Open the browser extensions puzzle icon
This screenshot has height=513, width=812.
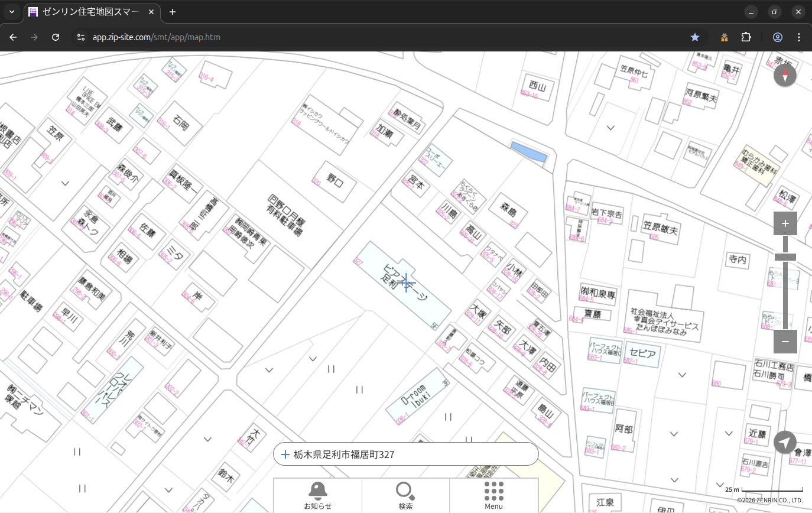(x=746, y=37)
